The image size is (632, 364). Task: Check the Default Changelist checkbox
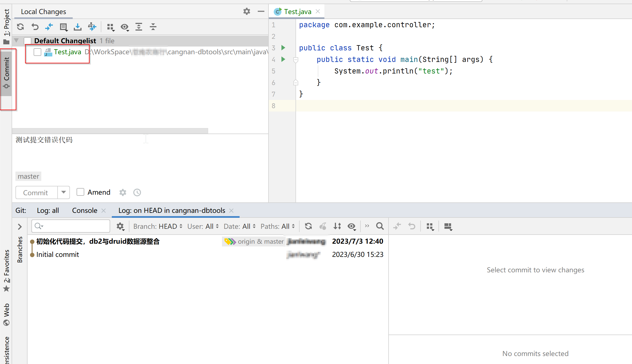pos(28,41)
